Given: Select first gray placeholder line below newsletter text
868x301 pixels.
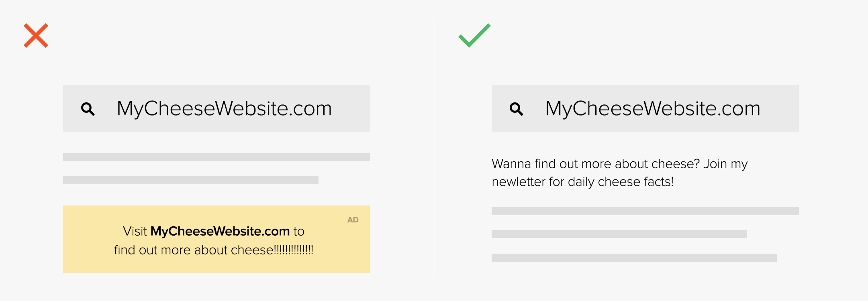Looking at the screenshot, I should 645,211.
